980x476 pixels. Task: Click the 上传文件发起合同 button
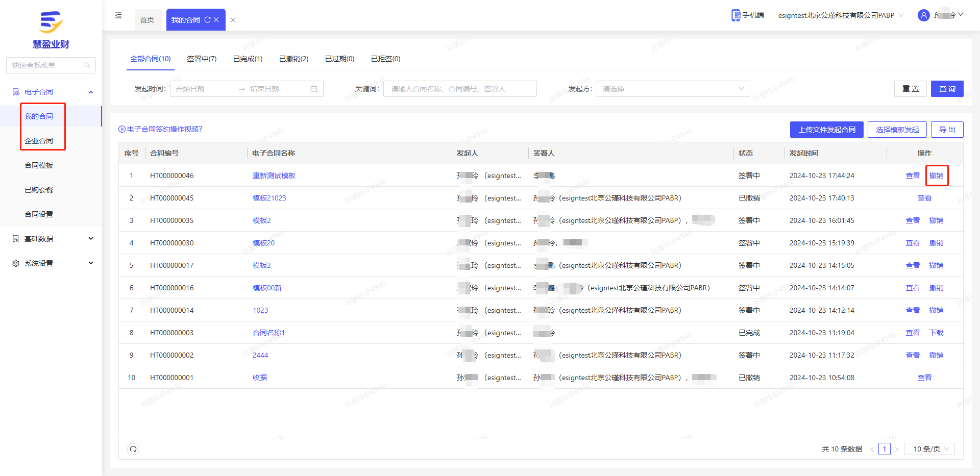pyautogui.click(x=826, y=130)
